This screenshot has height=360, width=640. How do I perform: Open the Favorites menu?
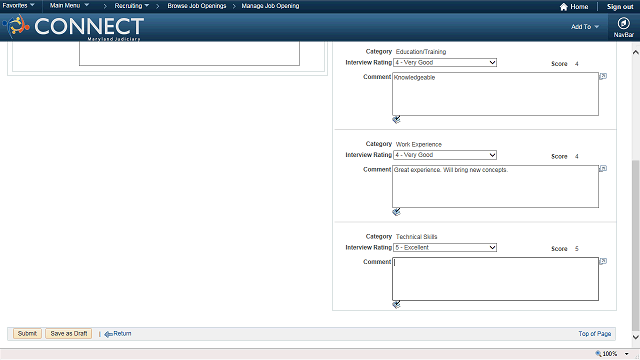tap(18, 5)
